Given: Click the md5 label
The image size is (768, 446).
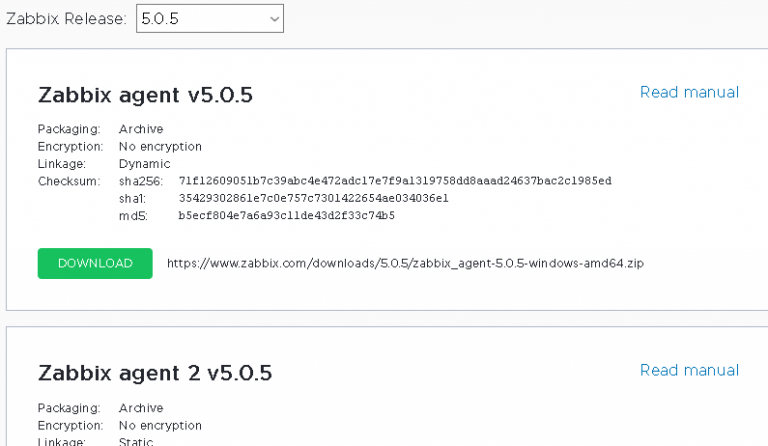Looking at the screenshot, I should pos(132,215).
